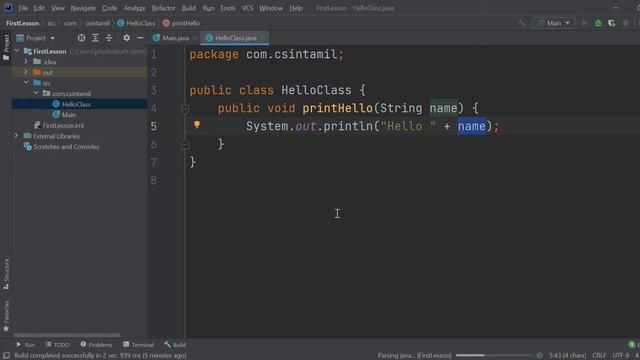The width and height of the screenshot is (640, 360).
Task: Collapse the com.csintamil package
Action: 36,93
